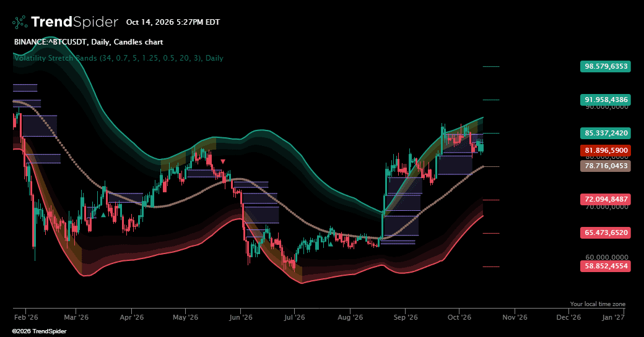Click the 65.473,6520 price label
Image resolution: width=644 pixels, height=337 pixels.
tap(606, 233)
